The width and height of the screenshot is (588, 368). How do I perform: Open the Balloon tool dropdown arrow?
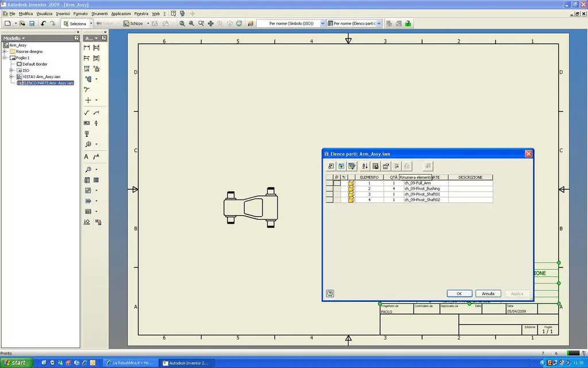pyautogui.click(x=96, y=170)
